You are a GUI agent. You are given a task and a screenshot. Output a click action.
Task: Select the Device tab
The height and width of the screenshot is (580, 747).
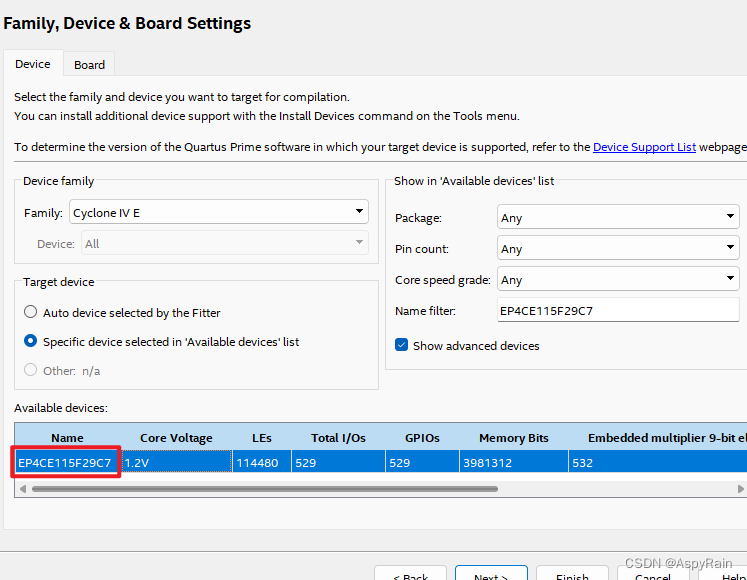coord(33,63)
